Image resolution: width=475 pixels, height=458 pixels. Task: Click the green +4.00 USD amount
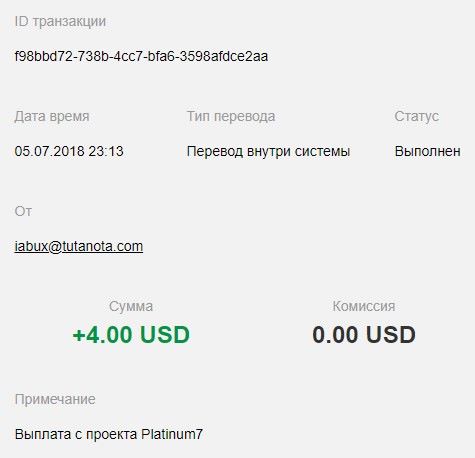click(x=131, y=335)
